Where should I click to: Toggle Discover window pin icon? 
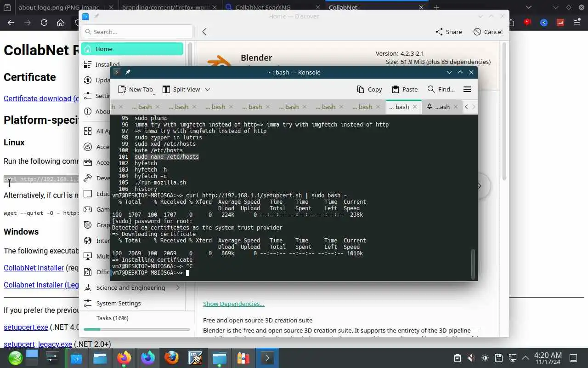96,16
